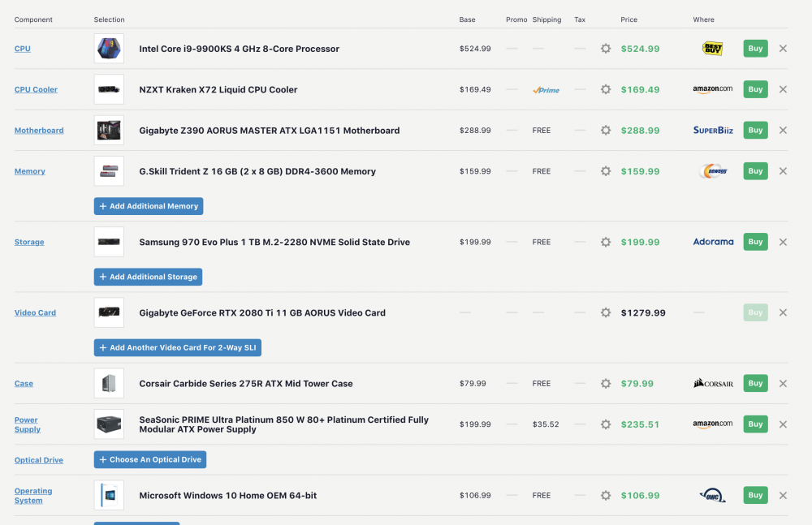Image resolution: width=812 pixels, height=525 pixels.
Task: Click the SuperBiiz logo on the Motherboard row
Action: click(712, 130)
